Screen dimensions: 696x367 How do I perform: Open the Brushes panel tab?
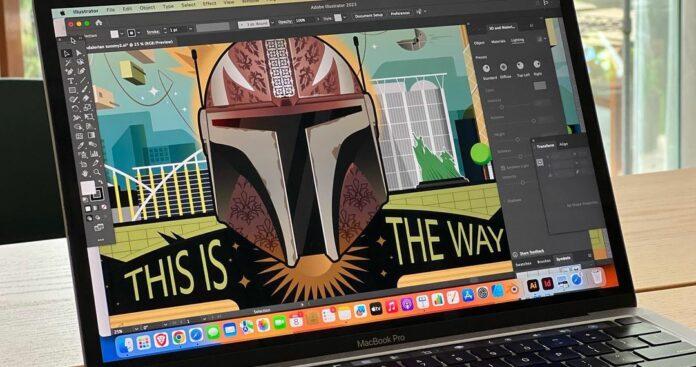543,261
